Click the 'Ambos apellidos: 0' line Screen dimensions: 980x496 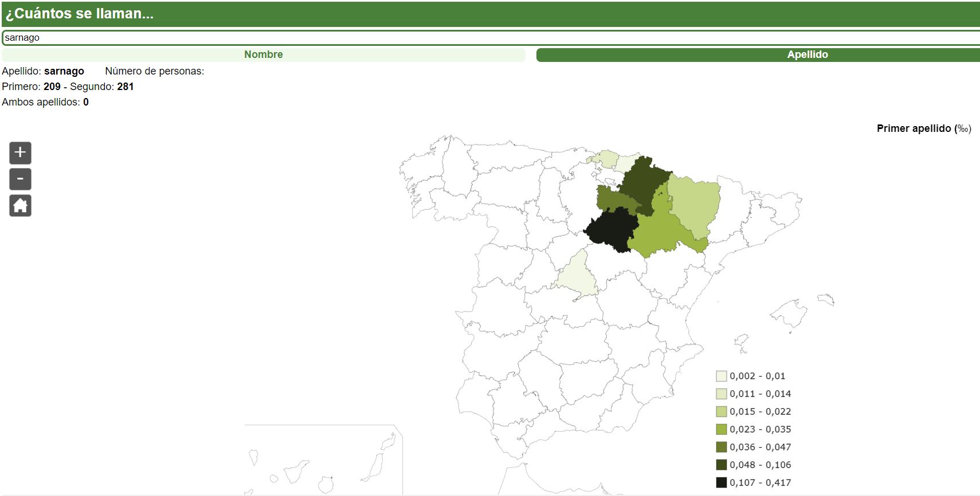[45, 102]
